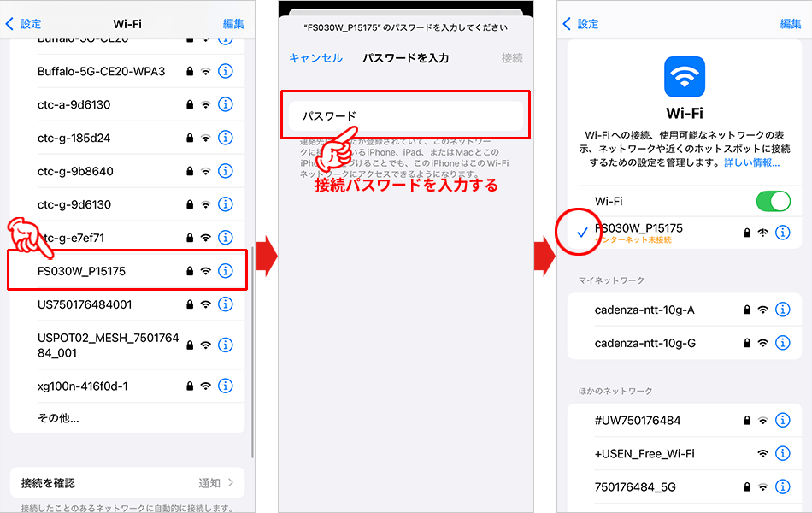Tap info icon beside Buffalo-5G-CE20-WPA3
The width and height of the screenshot is (812, 513).
click(x=225, y=72)
